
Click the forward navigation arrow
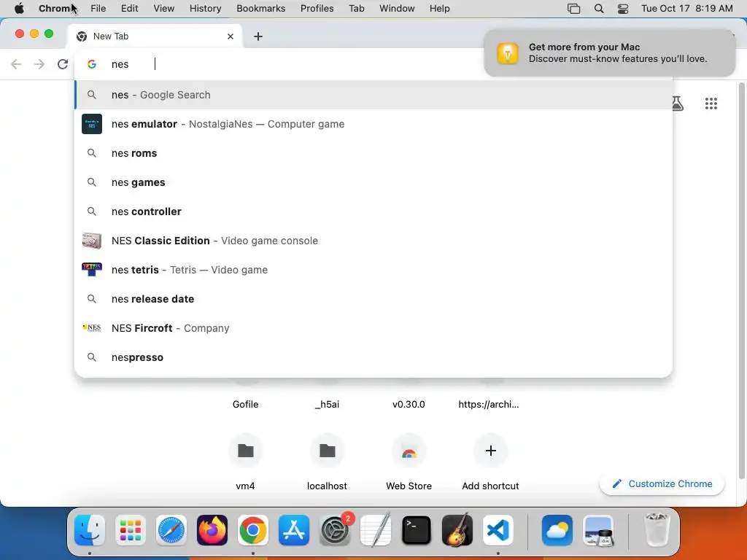point(39,64)
